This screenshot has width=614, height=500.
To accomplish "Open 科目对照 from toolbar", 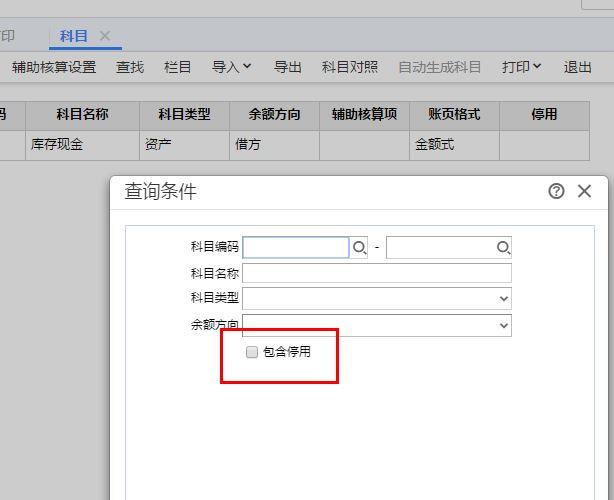I will coord(350,67).
